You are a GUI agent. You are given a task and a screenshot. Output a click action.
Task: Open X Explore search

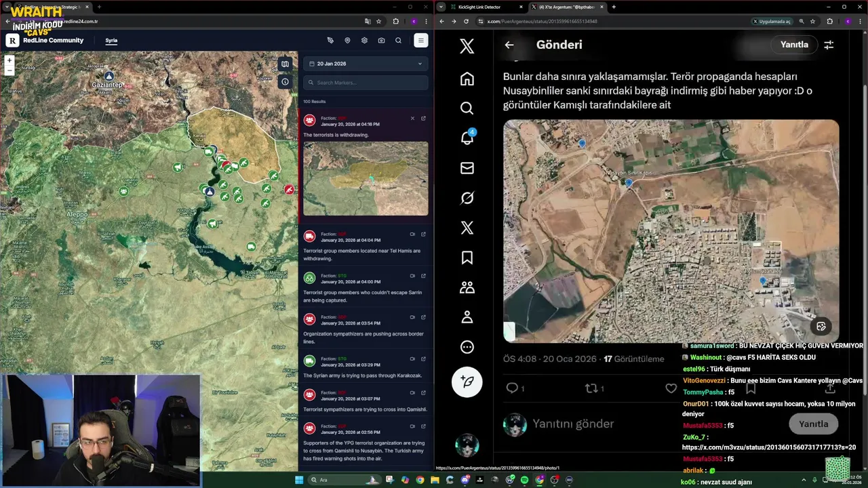[467, 108]
